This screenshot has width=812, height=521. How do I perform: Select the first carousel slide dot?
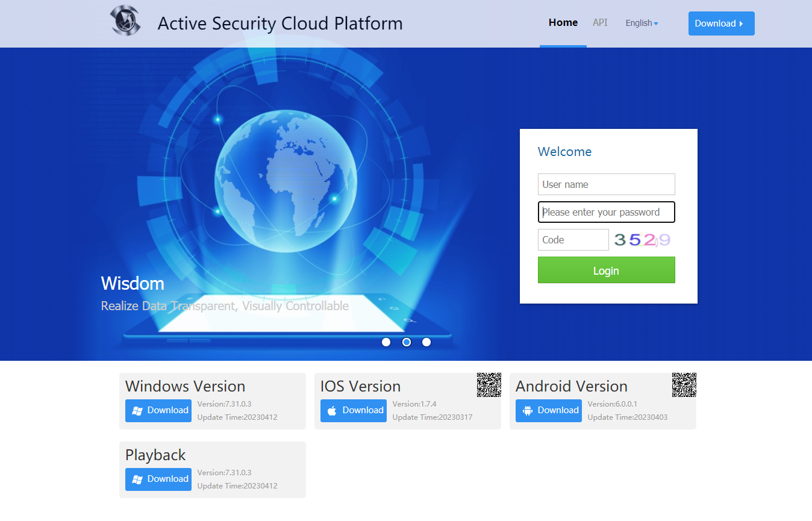click(x=386, y=342)
